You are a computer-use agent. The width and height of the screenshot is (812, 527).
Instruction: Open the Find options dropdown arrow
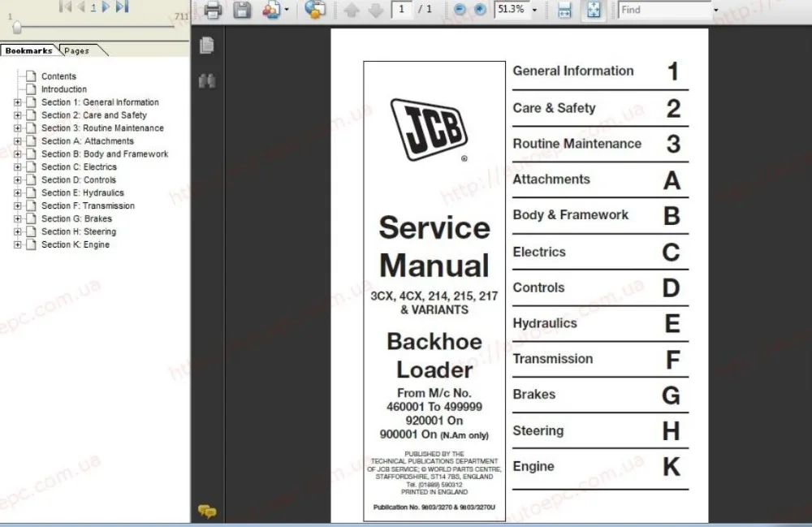click(716, 10)
